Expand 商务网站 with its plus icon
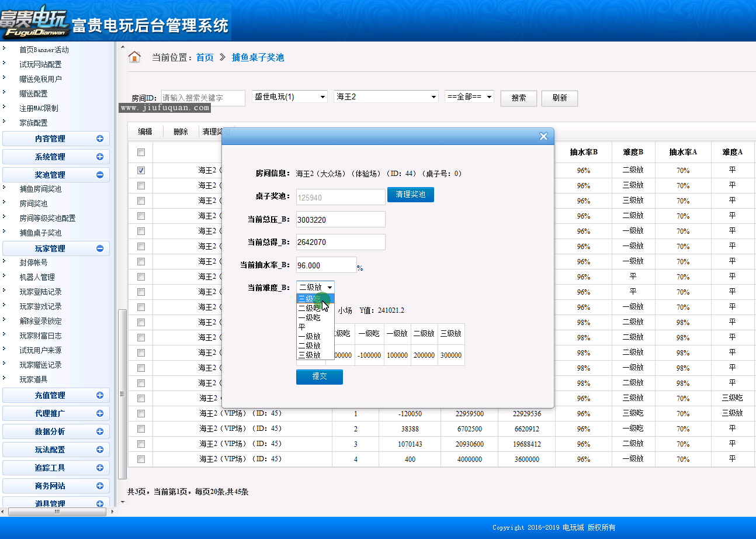 coord(100,486)
